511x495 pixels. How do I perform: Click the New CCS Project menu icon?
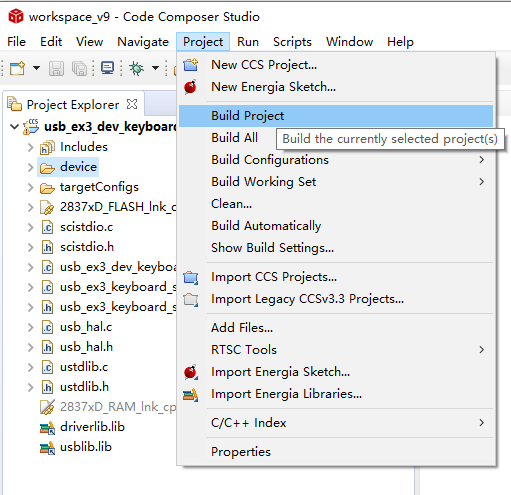pyautogui.click(x=191, y=65)
